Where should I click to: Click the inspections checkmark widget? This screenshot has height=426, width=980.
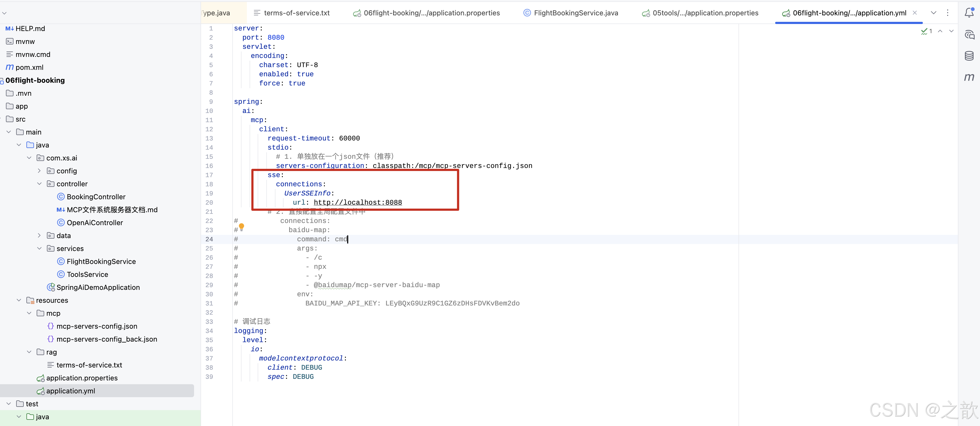coord(926,31)
